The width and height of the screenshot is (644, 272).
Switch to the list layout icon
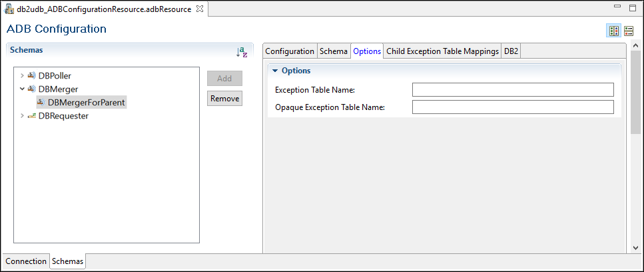(x=629, y=31)
